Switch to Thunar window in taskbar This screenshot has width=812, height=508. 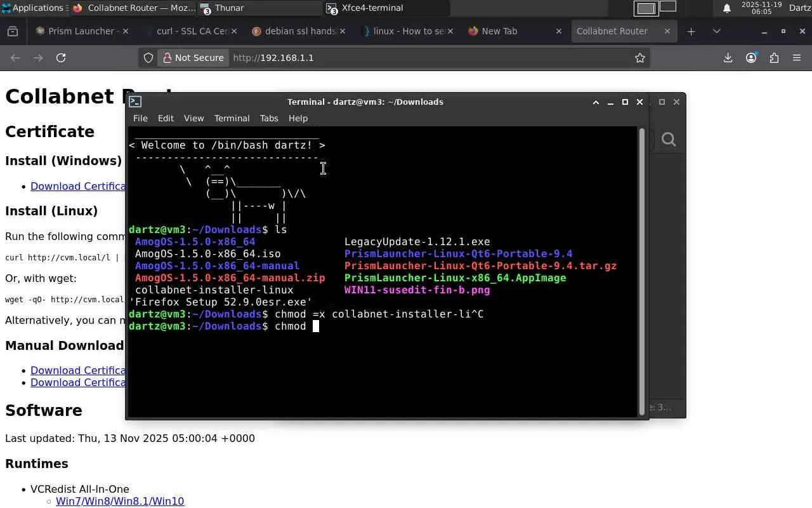click(260, 8)
